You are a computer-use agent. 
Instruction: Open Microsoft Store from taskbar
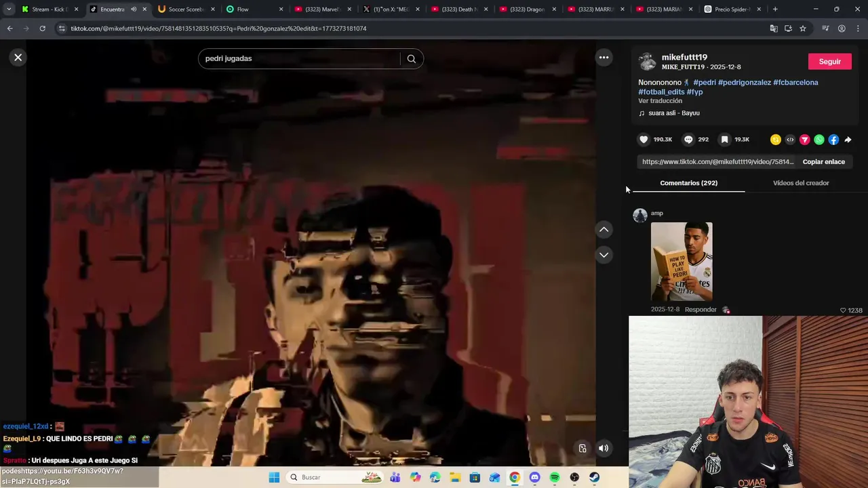click(475, 477)
